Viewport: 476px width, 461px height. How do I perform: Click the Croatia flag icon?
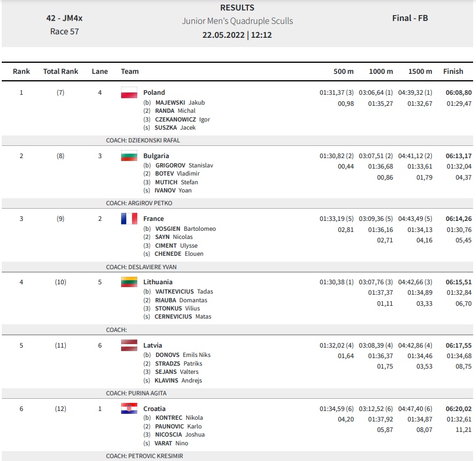pyautogui.click(x=129, y=409)
